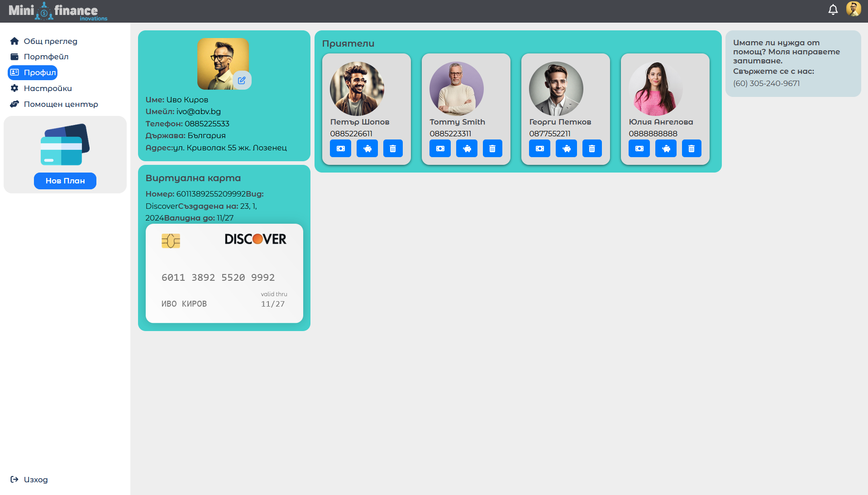Click the Свържете се с нас text
Image resolution: width=868 pixels, height=495 pixels.
[773, 71]
